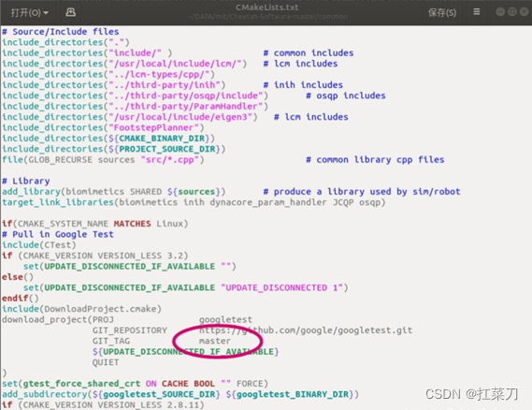
Task: Click the include(CTest) line
Action: (x=39, y=245)
